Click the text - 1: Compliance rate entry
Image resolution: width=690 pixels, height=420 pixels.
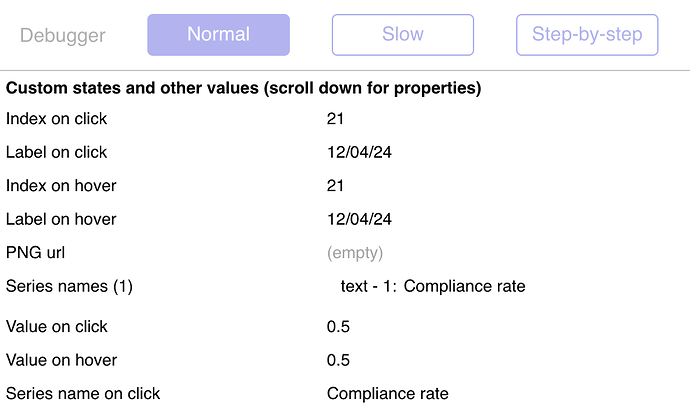(x=433, y=286)
